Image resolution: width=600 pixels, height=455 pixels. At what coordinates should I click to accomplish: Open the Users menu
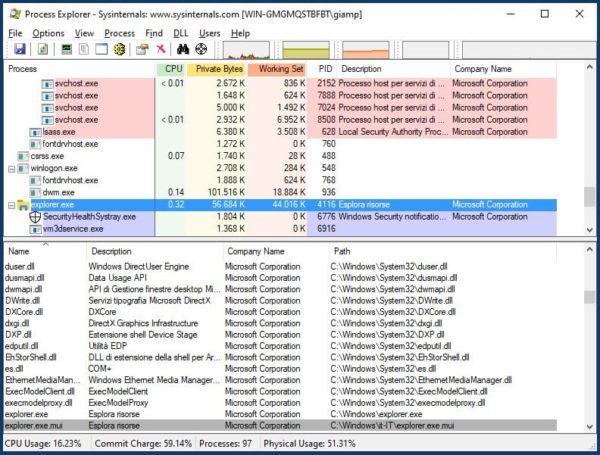click(209, 33)
